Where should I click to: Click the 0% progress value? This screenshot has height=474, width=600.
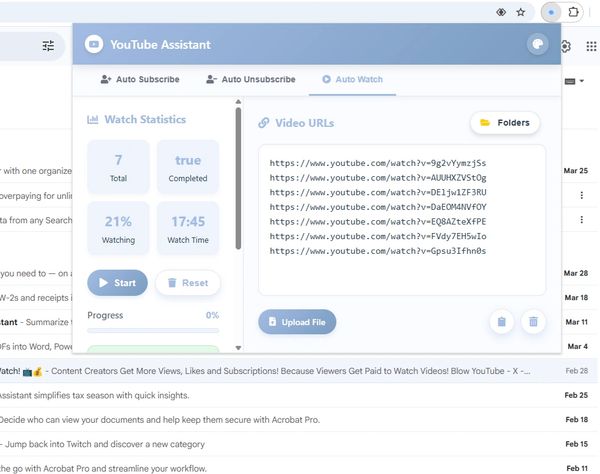(x=212, y=315)
